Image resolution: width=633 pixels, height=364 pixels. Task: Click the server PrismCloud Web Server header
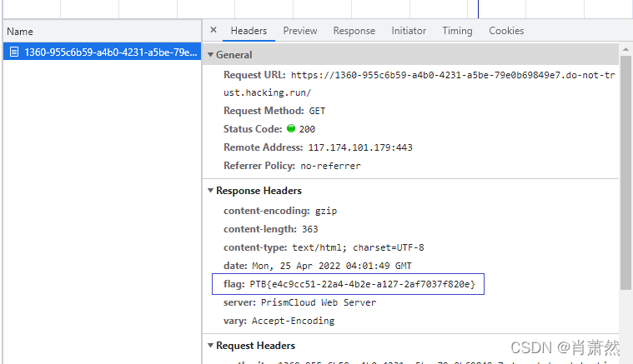tap(300, 302)
